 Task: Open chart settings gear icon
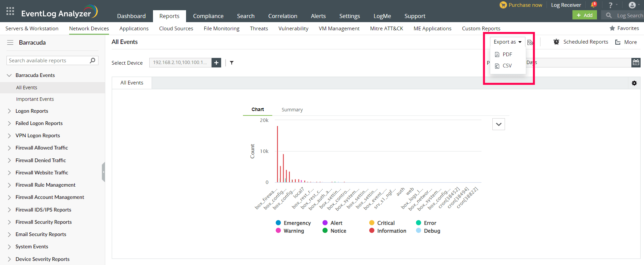(634, 83)
